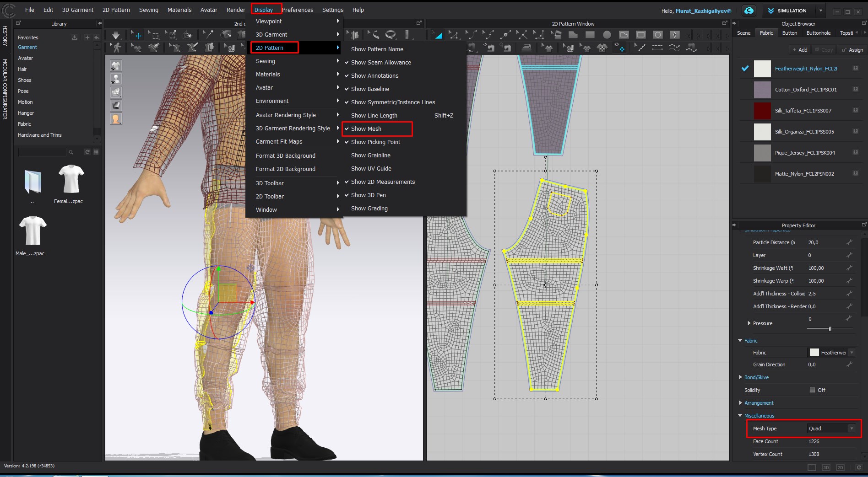
Task: Click the Show Garment eye icon in viewport
Action: (116, 66)
